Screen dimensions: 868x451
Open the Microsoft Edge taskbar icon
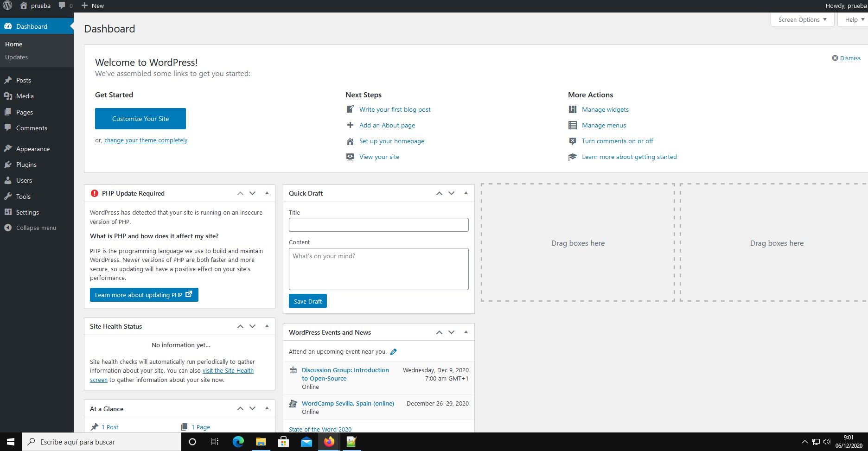[238, 442]
